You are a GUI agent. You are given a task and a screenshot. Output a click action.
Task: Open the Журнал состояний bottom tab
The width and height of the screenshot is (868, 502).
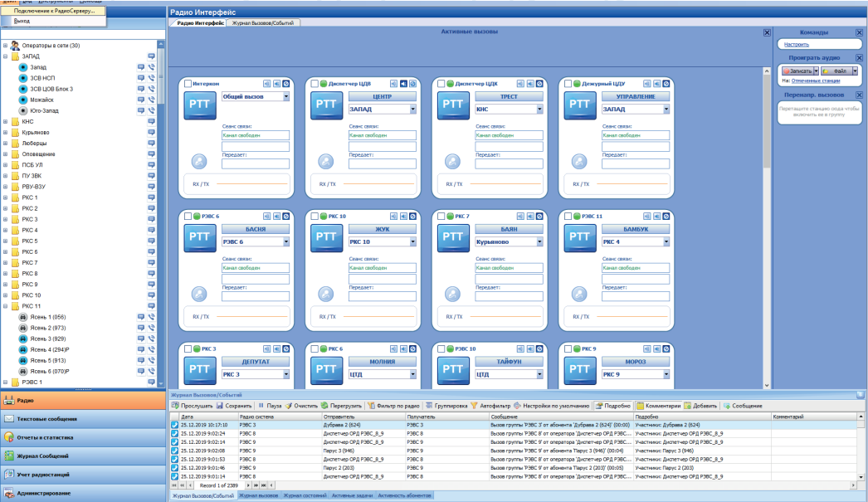pos(305,495)
